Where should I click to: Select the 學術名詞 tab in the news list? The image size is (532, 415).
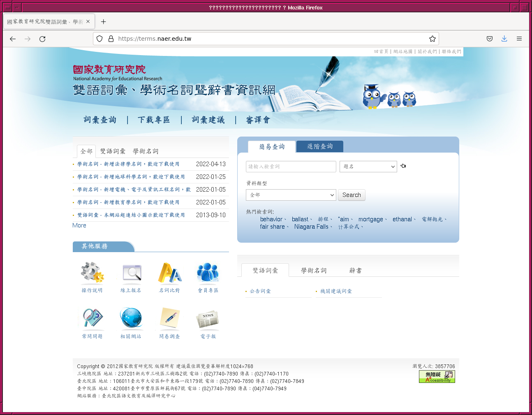pos(146,151)
